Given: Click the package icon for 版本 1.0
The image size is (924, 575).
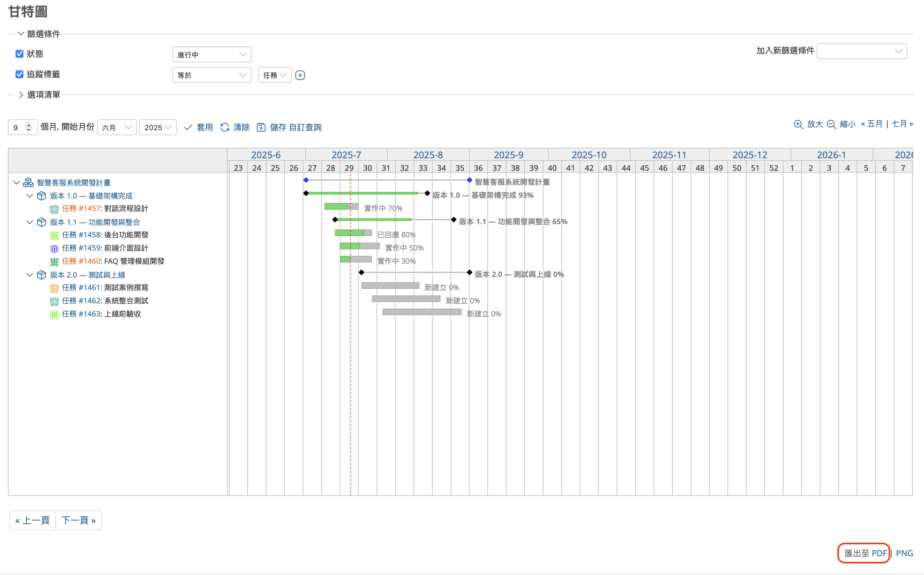Looking at the screenshot, I should pyautogui.click(x=42, y=196).
